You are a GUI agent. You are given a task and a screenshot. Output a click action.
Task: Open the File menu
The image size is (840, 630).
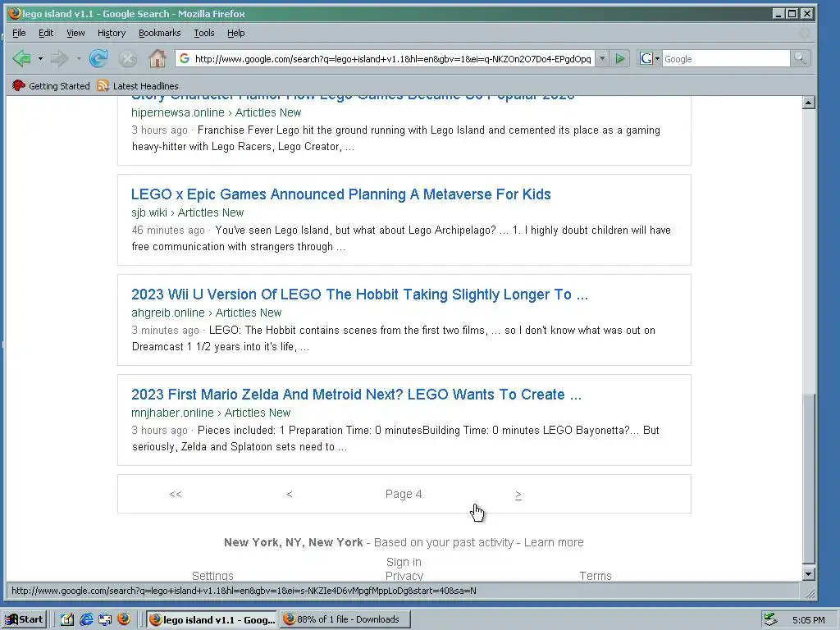(19, 33)
